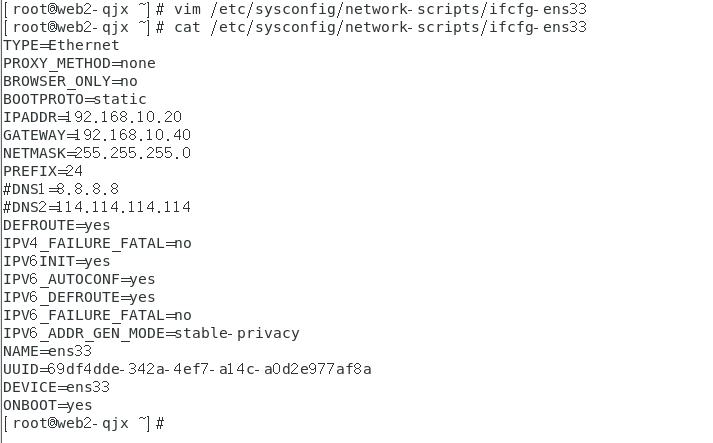713x443 pixels.
Task: Click the IPV6INIT=yes line
Action: (x=57, y=261)
